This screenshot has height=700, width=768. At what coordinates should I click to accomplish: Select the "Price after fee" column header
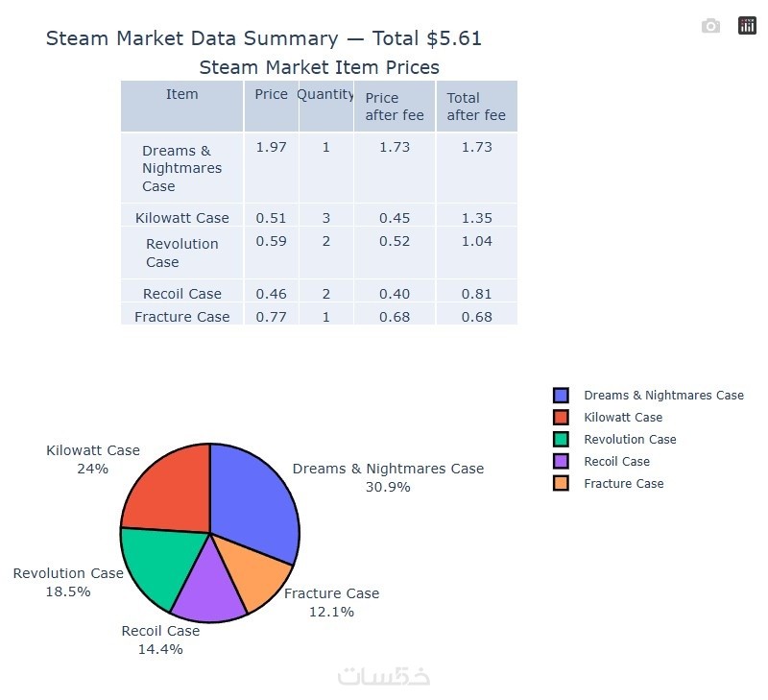click(395, 107)
